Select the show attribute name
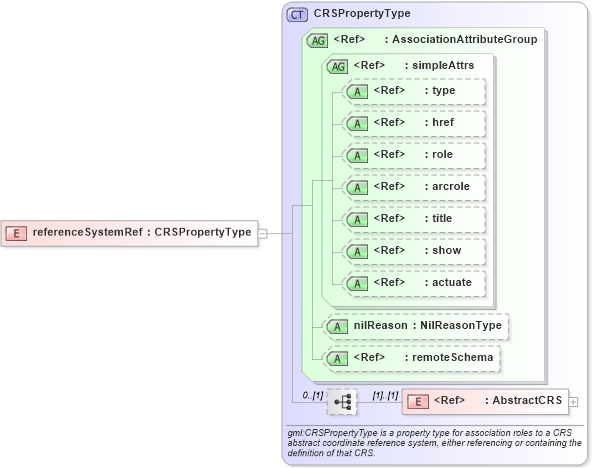592x468 pixels. 447,250
